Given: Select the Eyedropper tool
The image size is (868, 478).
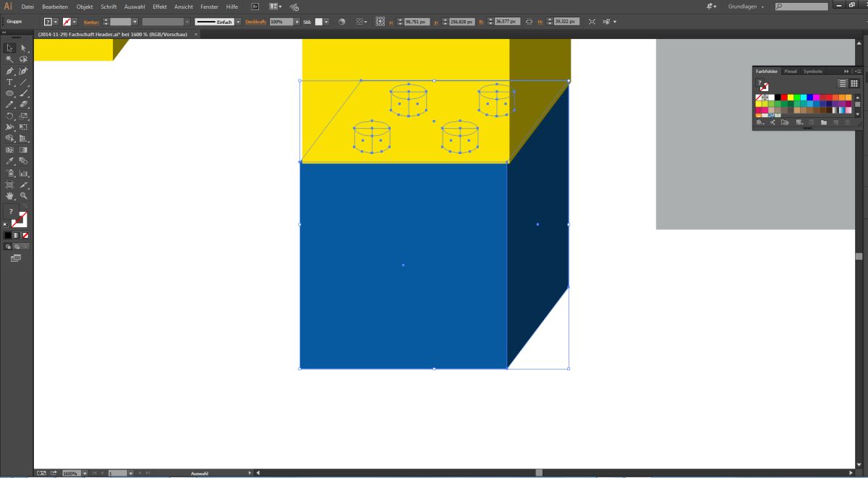Looking at the screenshot, I should pos(9,161).
